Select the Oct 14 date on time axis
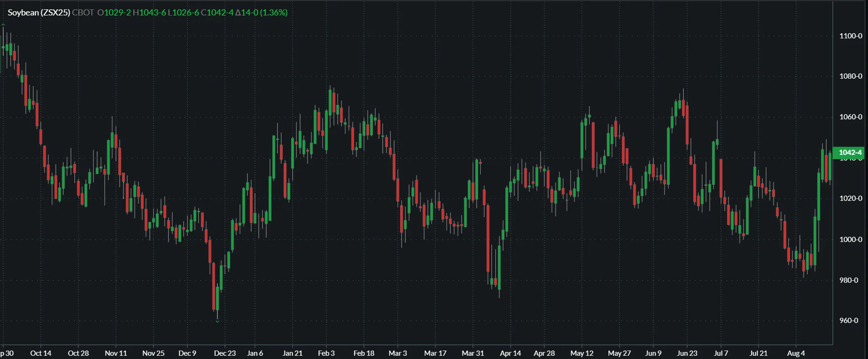868x359 pixels. coord(41,353)
